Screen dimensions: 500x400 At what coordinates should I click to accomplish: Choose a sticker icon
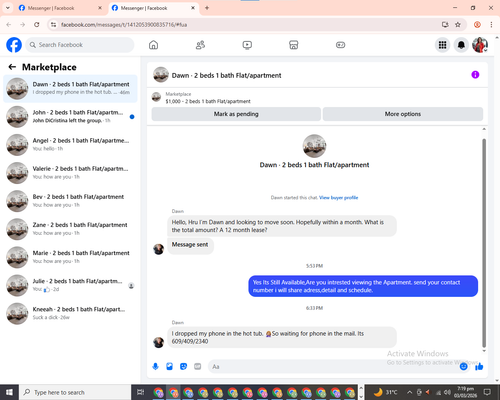[x=184, y=367]
